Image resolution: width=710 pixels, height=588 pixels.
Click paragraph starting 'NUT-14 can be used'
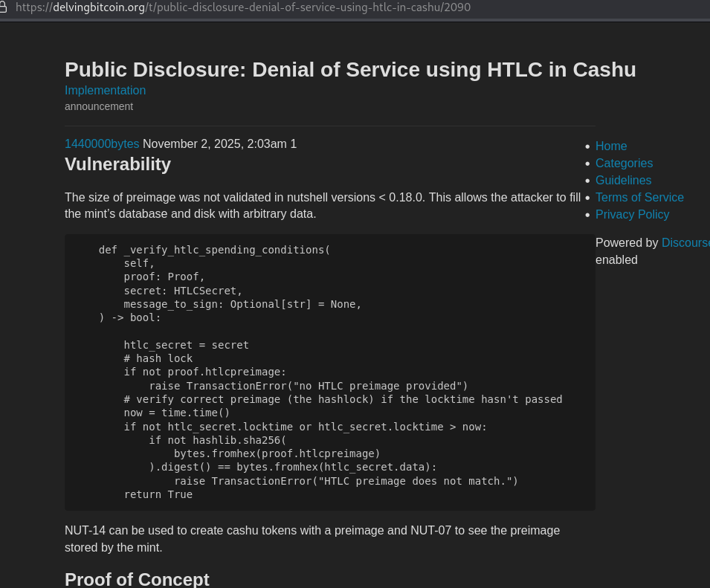pos(312,539)
